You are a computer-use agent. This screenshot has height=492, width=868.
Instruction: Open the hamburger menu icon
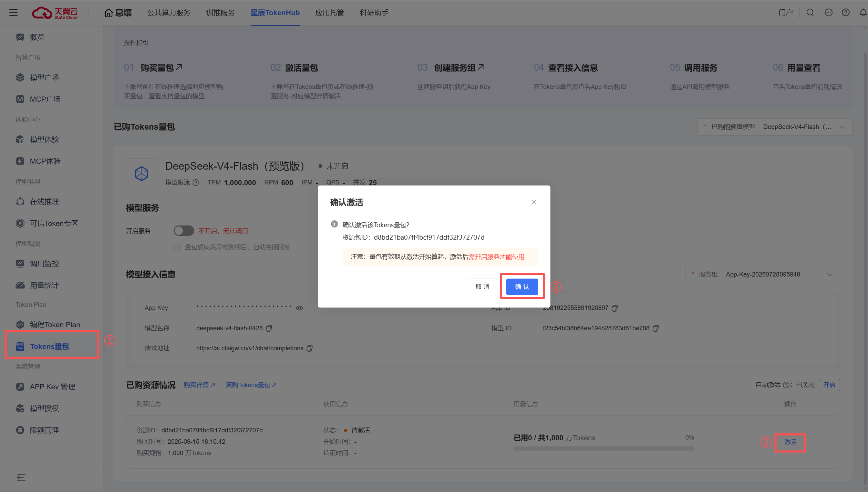coord(13,13)
